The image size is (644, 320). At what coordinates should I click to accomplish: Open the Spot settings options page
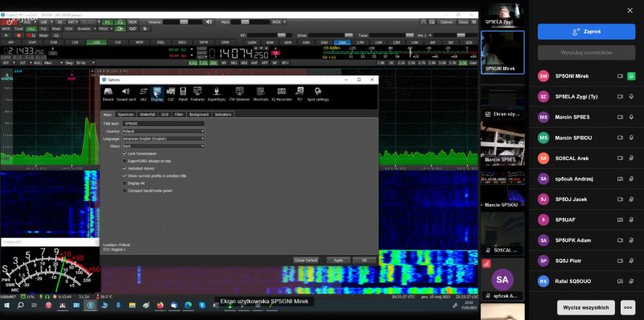[318, 94]
